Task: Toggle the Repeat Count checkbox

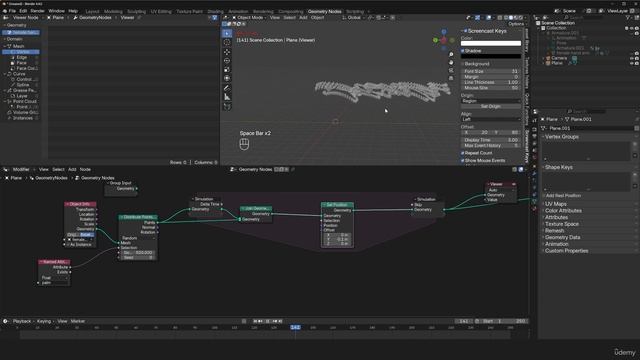Action: [x=463, y=153]
